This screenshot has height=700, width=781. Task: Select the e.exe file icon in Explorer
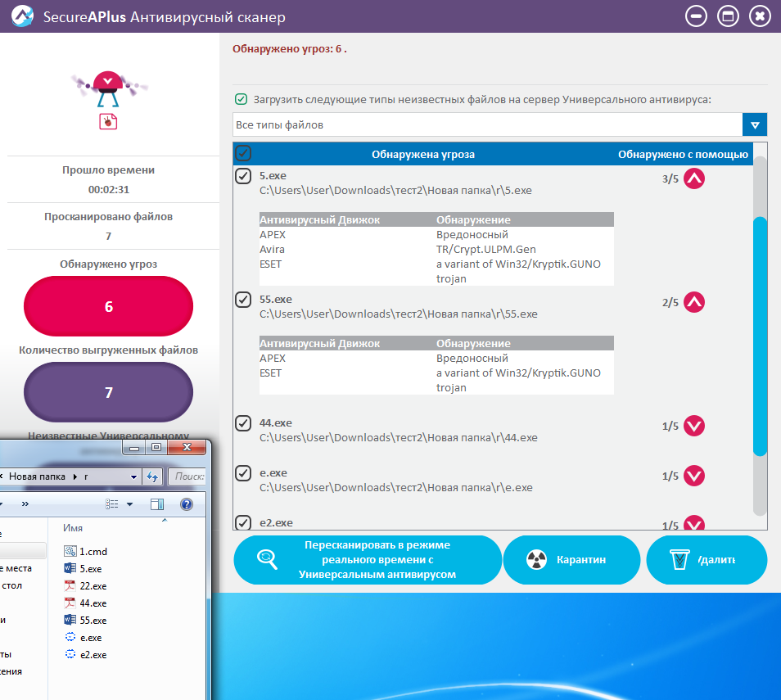pyautogui.click(x=70, y=637)
